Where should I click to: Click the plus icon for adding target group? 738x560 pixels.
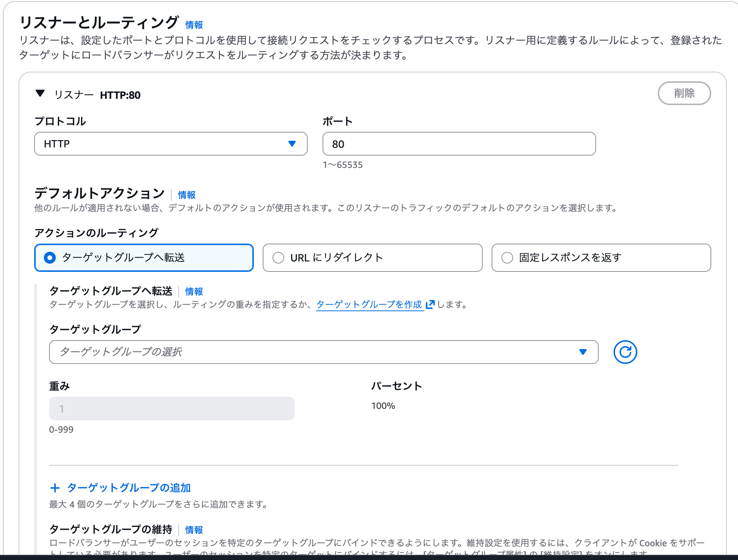coord(55,488)
